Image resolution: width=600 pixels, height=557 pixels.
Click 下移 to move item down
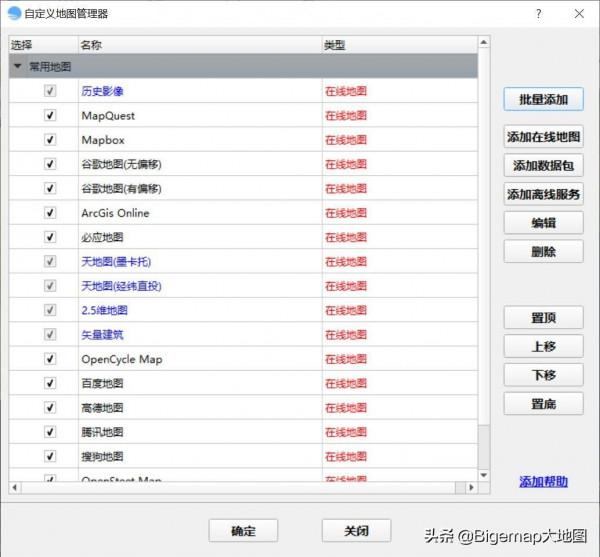543,375
